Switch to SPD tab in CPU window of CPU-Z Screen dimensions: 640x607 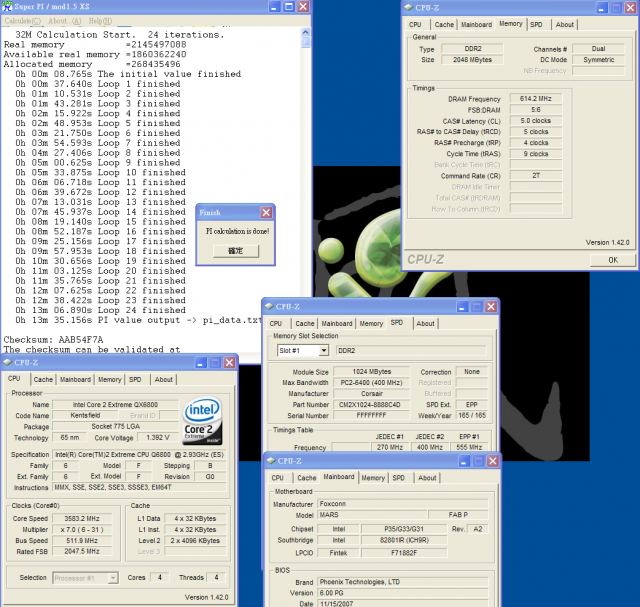(x=135, y=379)
